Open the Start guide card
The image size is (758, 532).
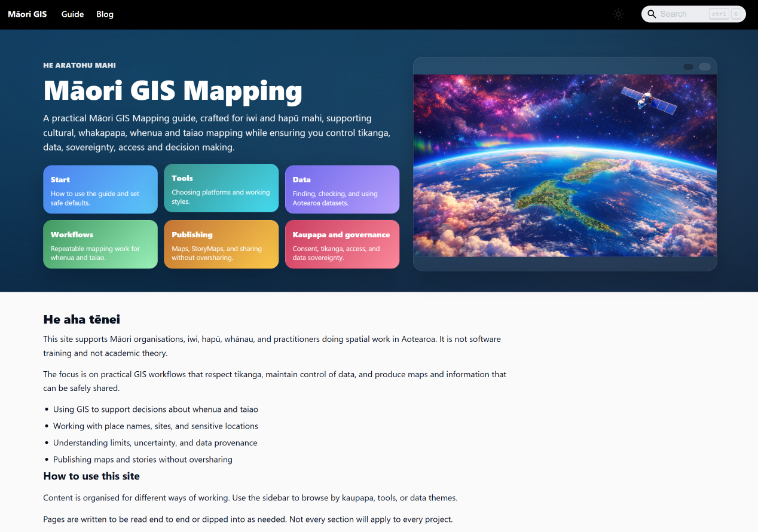pos(100,189)
